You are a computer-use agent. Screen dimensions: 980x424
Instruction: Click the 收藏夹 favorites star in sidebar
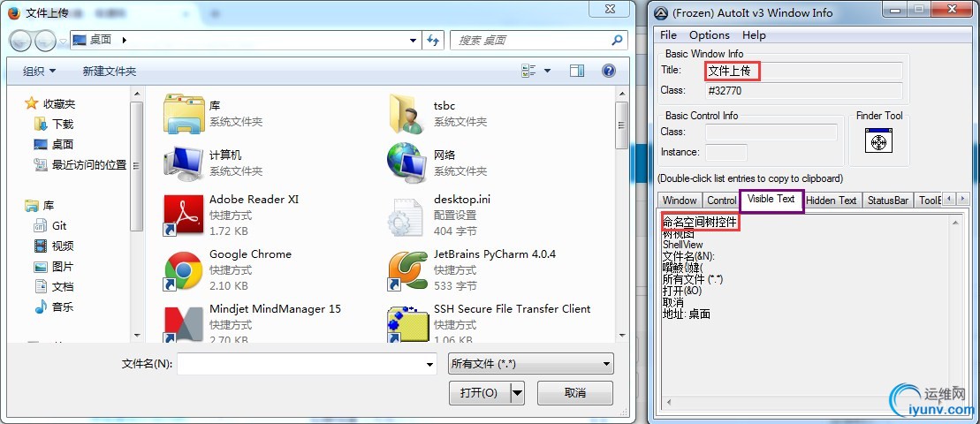(x=31, y=103)
